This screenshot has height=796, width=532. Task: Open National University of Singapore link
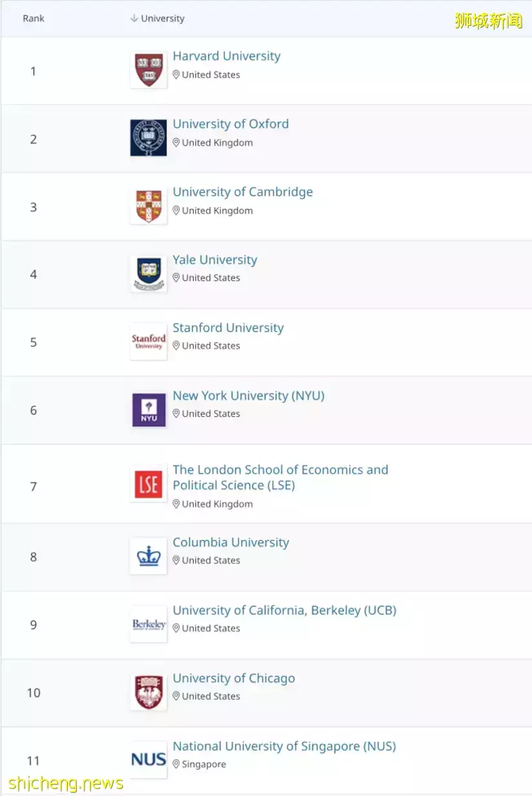pos(284,746)
